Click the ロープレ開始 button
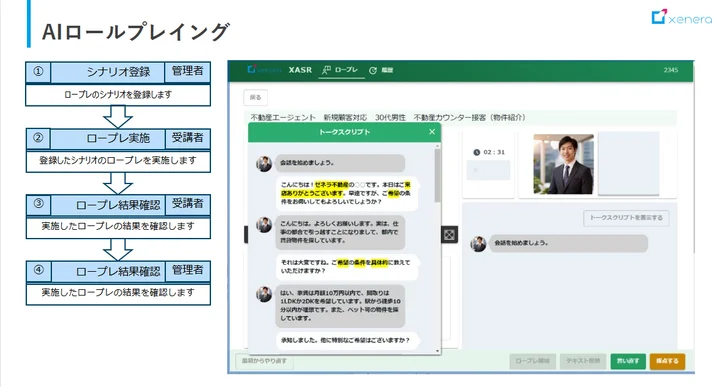Screen dimensions: 720x387 click(x=533, y=361)
